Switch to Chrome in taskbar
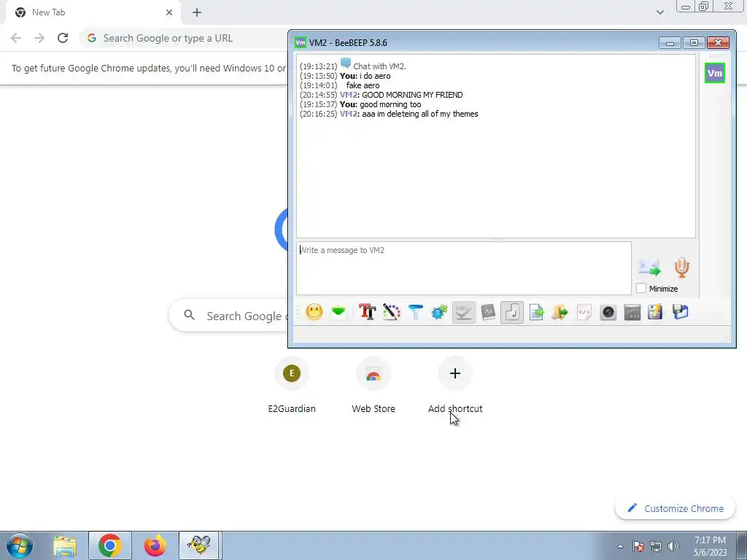747x560 pixels. (x=110, y=545)
